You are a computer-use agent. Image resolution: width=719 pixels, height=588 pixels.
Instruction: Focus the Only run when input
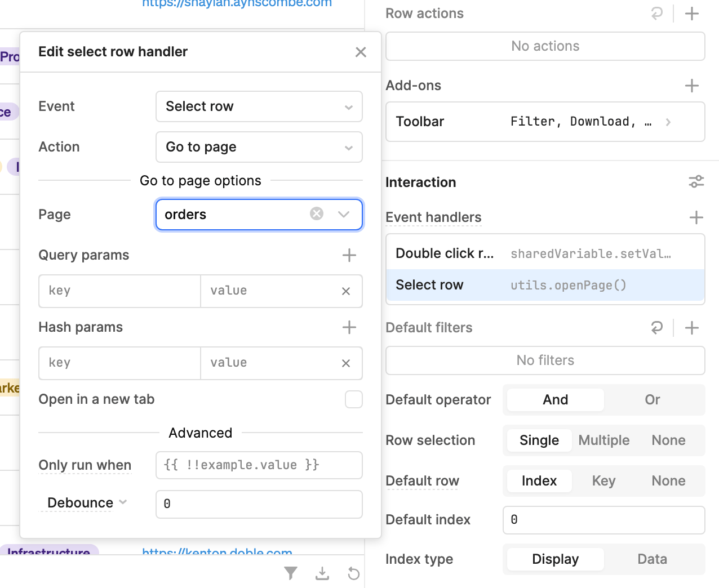point(259,465)
